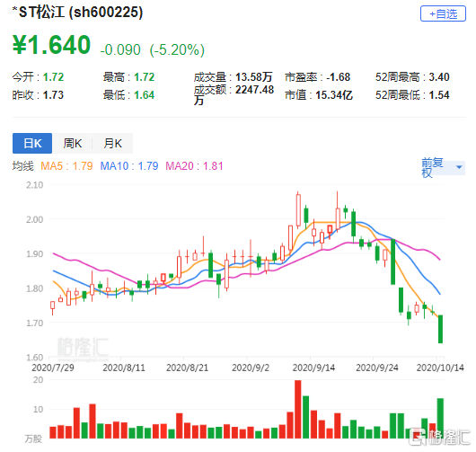Click the 2.00 price axis label
The height and width of the screenshot is (452, 476).
point(35,219)
